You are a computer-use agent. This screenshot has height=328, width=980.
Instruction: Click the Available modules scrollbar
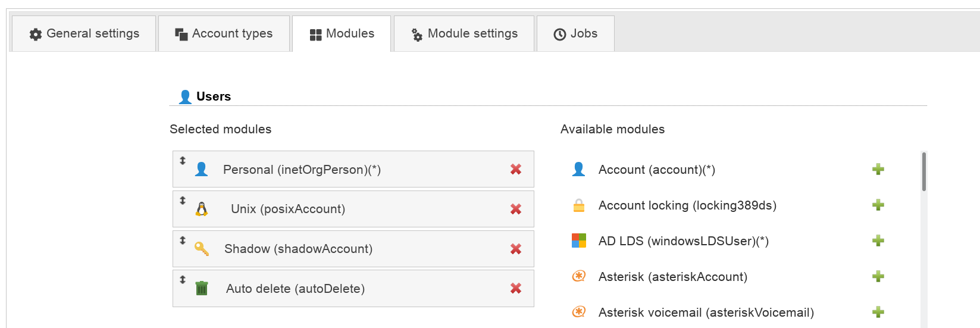[x=923, y=172]
